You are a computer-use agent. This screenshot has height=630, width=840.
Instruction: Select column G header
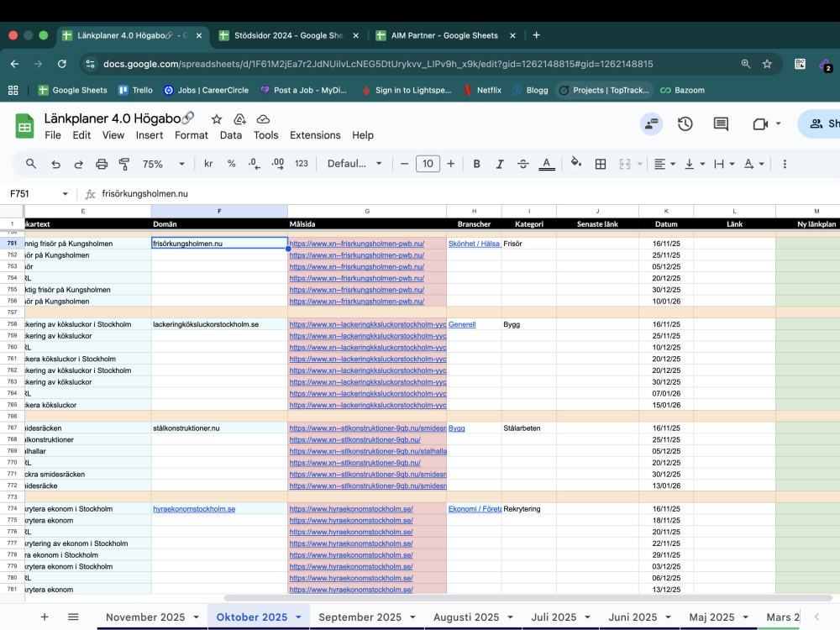pos(367,211)
